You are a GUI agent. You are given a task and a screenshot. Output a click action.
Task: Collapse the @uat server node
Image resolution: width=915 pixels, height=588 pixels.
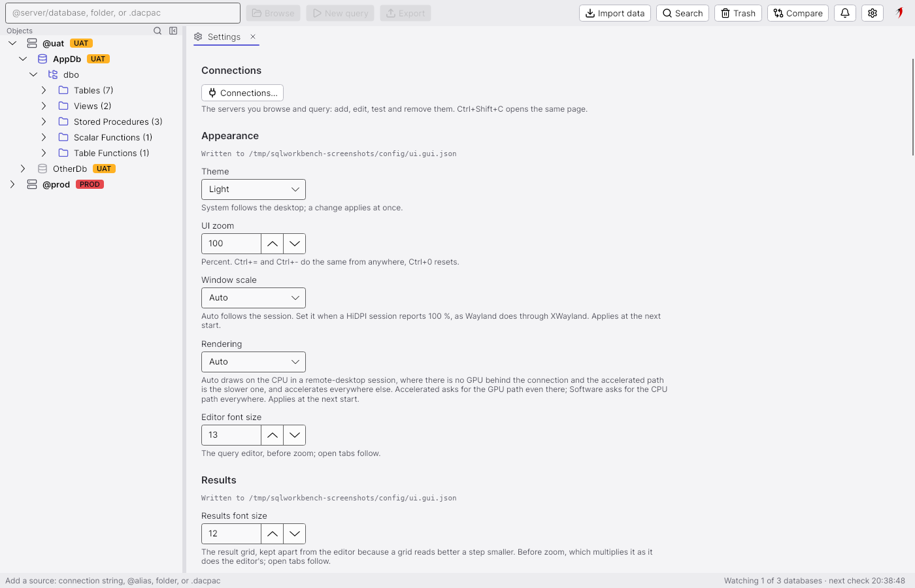12,43
